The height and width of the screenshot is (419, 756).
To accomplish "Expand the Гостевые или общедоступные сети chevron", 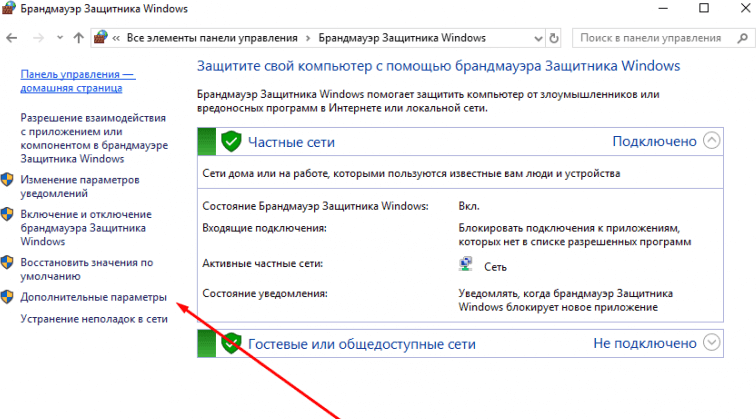I will pos(711,342).
